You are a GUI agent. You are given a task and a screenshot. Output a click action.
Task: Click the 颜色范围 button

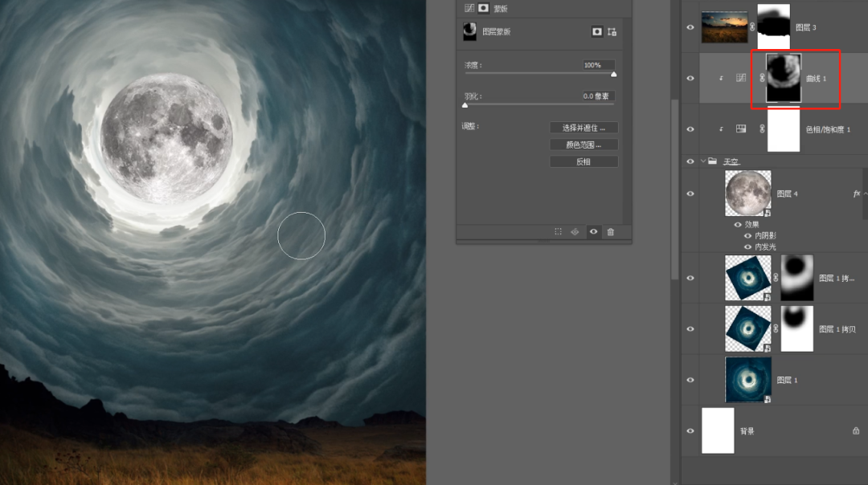[583, 145]
